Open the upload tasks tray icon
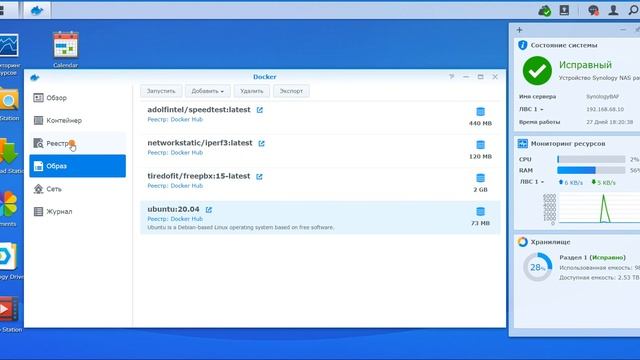 click(564, 10)
